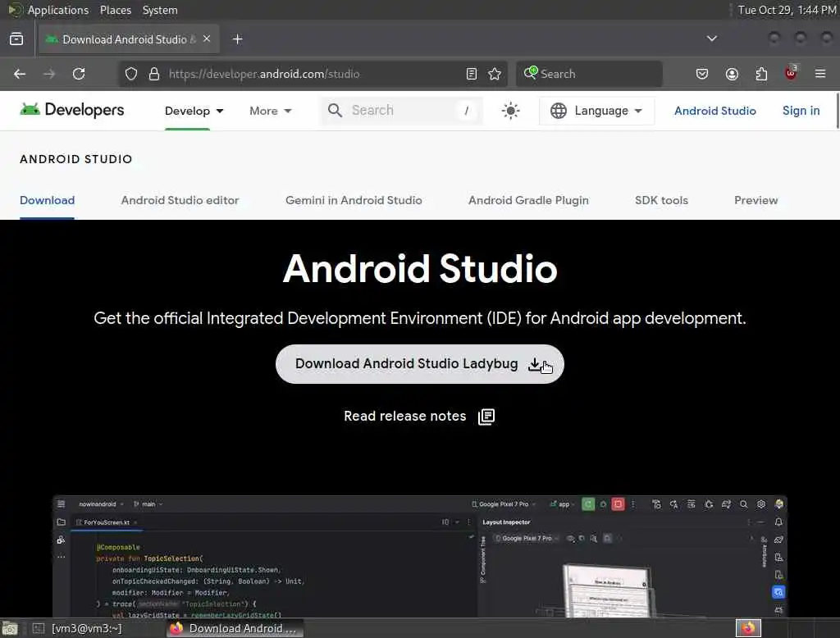Close the Download Android Studio tab
The width and height of the screenshot is (840, 638).
coord(207,39)
